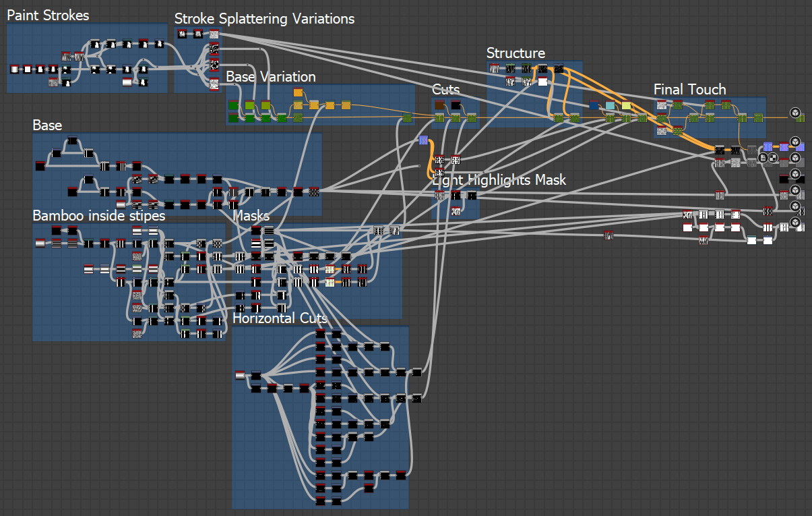Click the checkerboard badge icon near the outputs

[773, 158]
